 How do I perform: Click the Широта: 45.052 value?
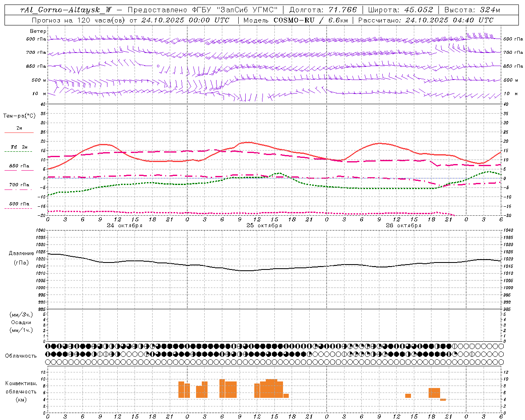[401, 10]
